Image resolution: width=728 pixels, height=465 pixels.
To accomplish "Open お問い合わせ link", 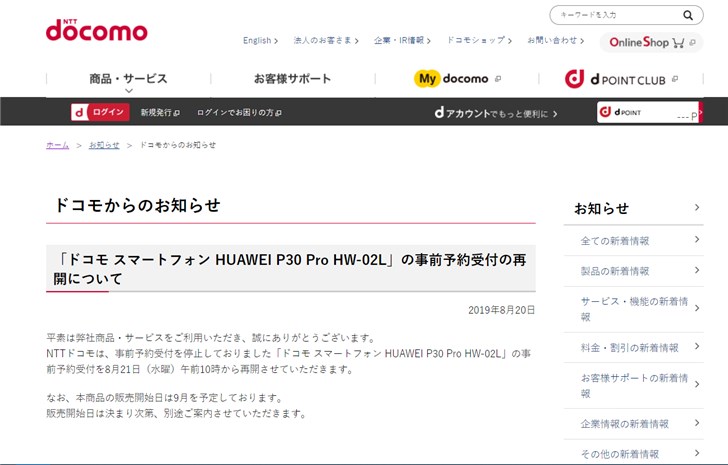I will (555, 40).
